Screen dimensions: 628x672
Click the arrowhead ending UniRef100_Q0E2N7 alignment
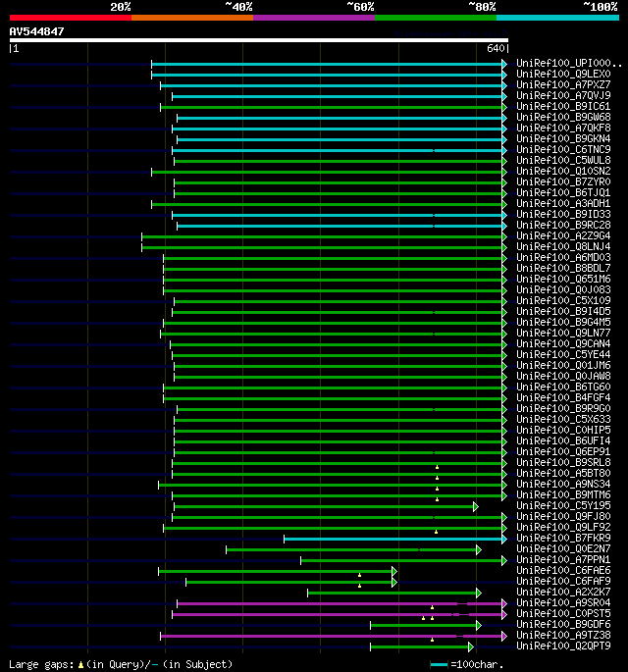click(x=479, y=549)
